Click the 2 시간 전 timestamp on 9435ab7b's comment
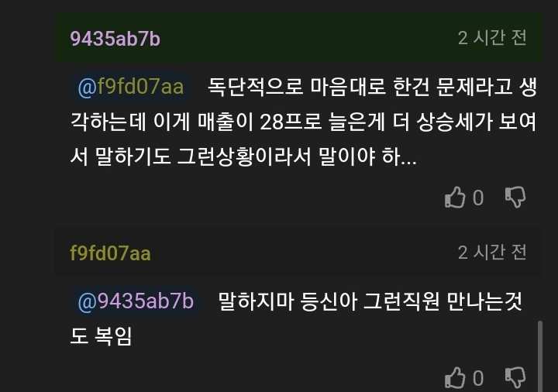558x392 pixels. (492, 38)
